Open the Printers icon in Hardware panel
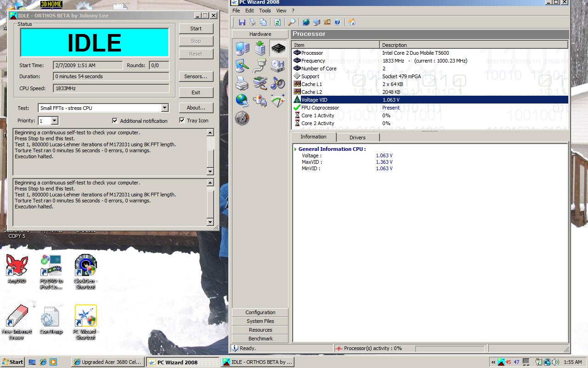 coord(242,83)
